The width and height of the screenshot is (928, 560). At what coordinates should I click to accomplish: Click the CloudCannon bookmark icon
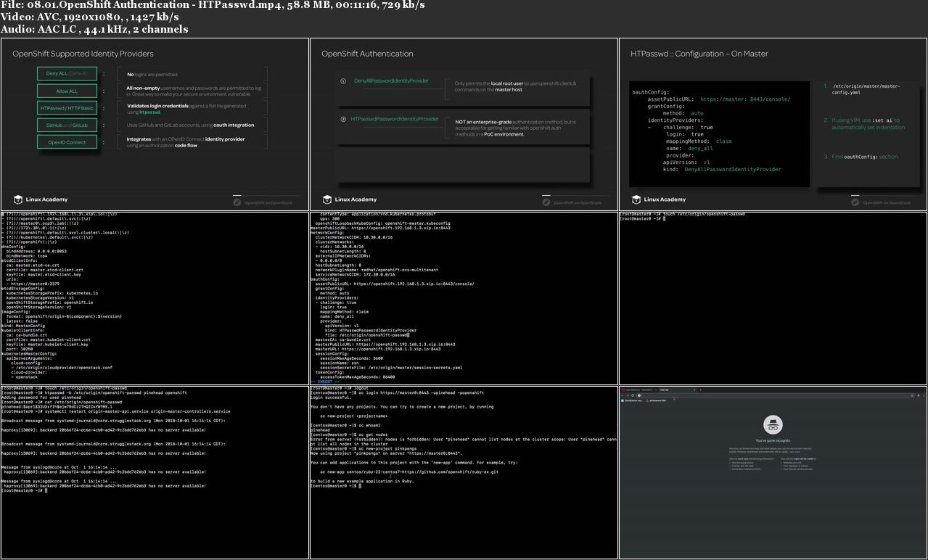[x=623, y=400]
